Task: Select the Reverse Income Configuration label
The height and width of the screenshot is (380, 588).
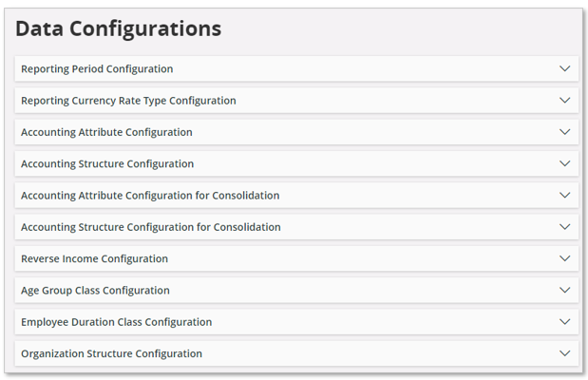Action: click(x=94, y=258)
